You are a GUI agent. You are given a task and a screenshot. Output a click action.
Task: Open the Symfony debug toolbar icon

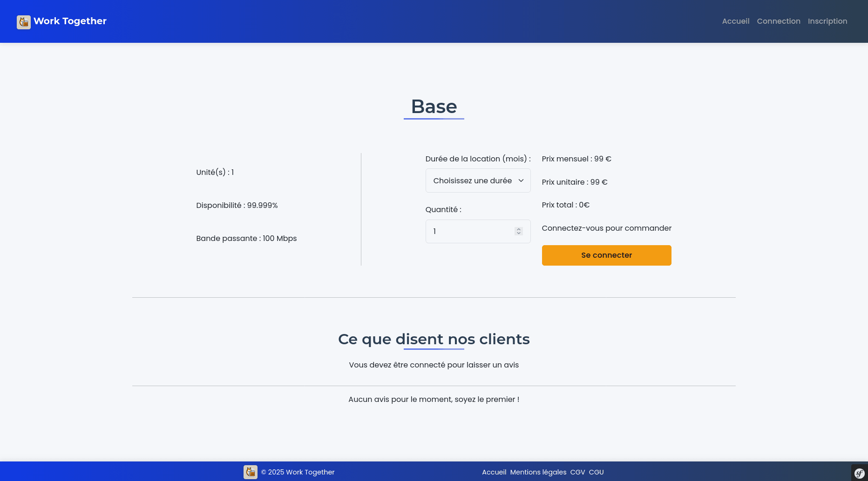click(860, 473)
